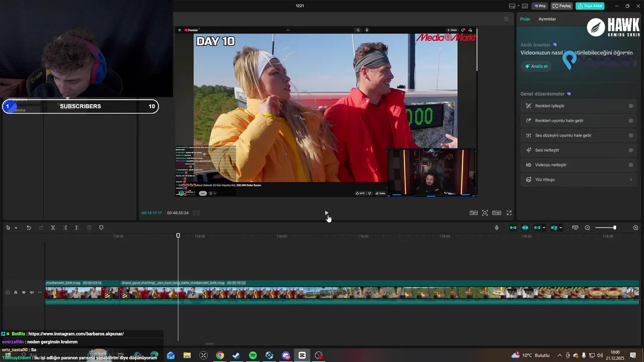Open linkage options dropdown arrow
The image size is (644, 362).
[x=544, y=228]
